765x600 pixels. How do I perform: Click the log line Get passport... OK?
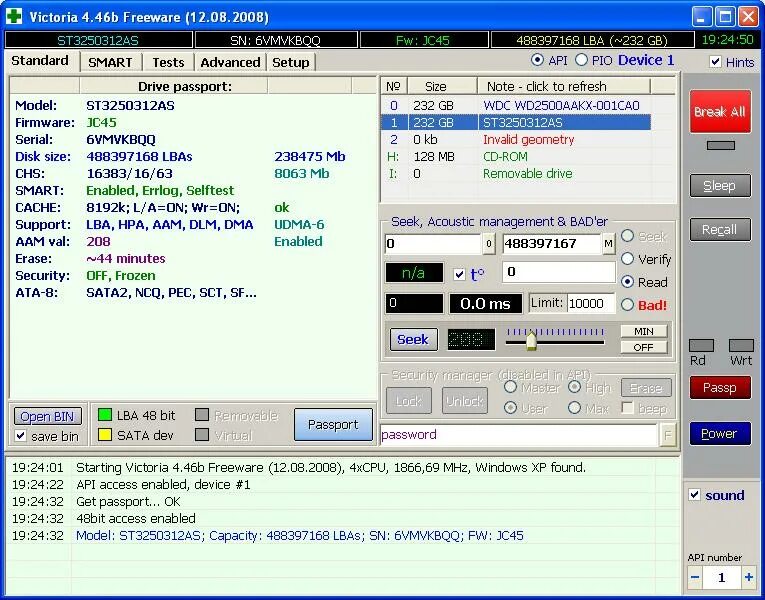(128, 501)
